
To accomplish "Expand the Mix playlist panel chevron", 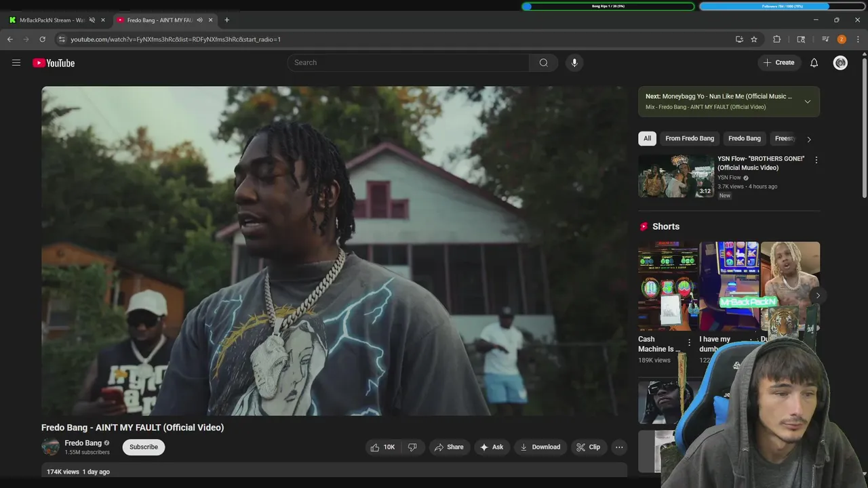I will pyautogui.click(x=807, y=102).
